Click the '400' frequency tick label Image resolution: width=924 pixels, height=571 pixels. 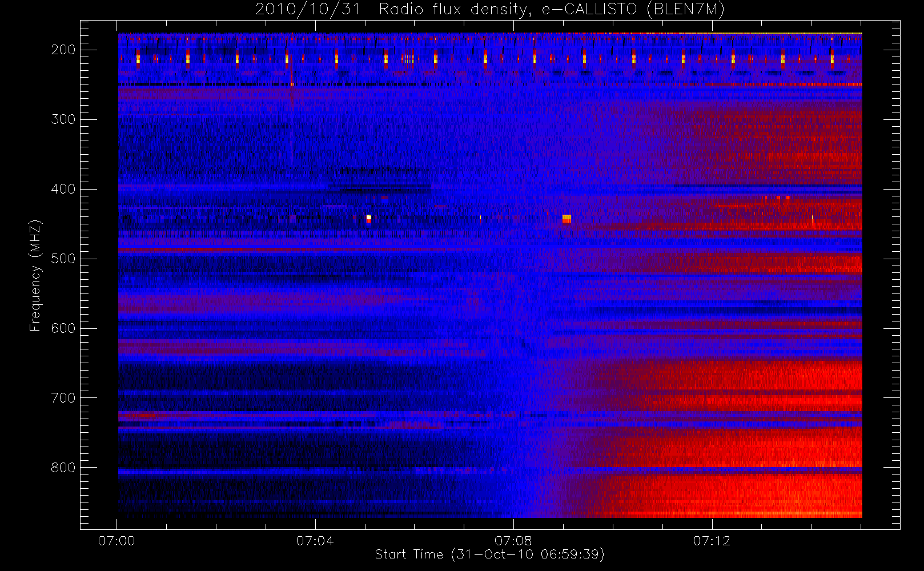coord(63,189)
